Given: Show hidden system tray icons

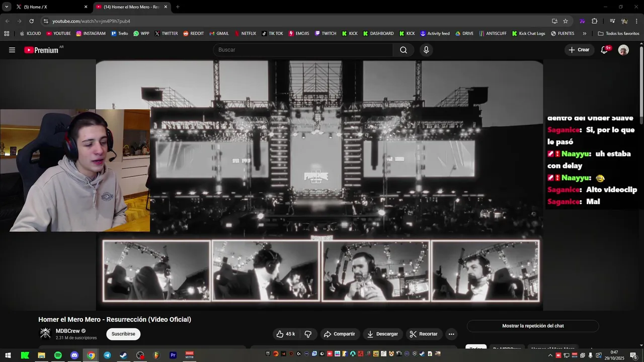Looking at the screenshot, I should pyautogui.click(x=550, y=355).
